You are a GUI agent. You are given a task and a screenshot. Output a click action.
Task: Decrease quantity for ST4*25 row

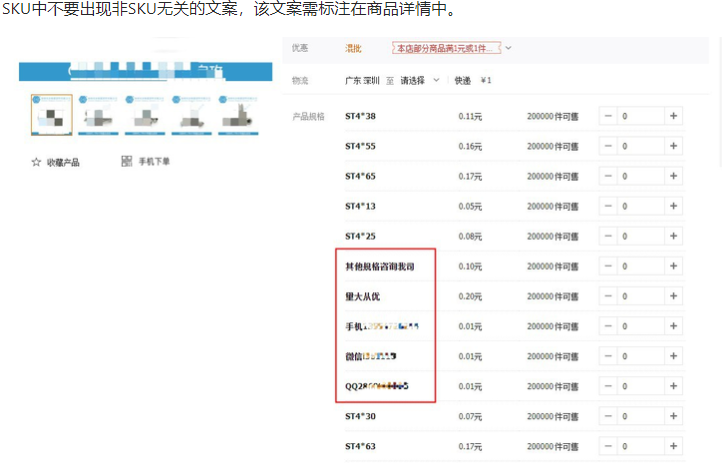pos(608,236)
